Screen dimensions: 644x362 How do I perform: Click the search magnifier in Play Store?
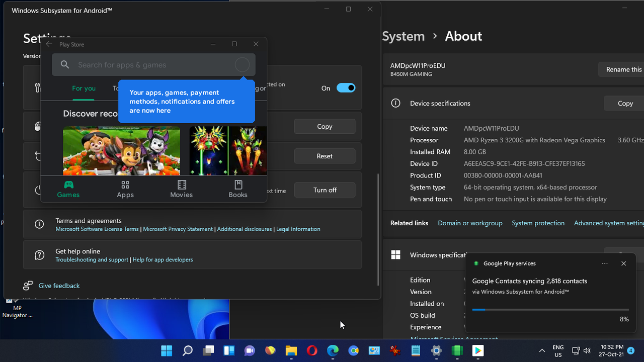click(65, 65)
